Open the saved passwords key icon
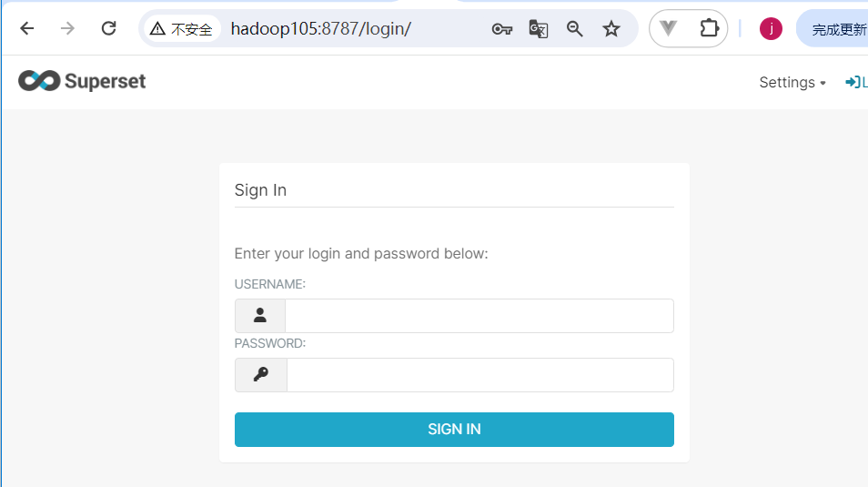868x487 pixels. pyautogui.click(x=502, y=29)
